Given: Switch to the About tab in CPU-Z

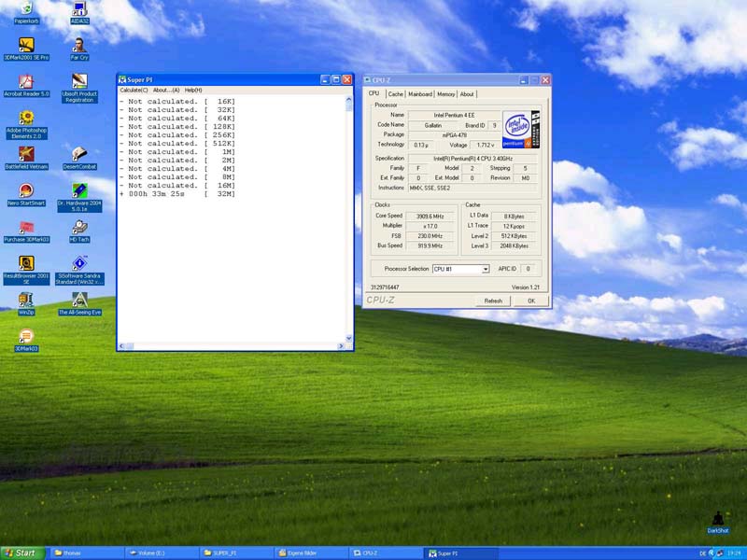Looking at the screenshot, I should pos(467,94).
